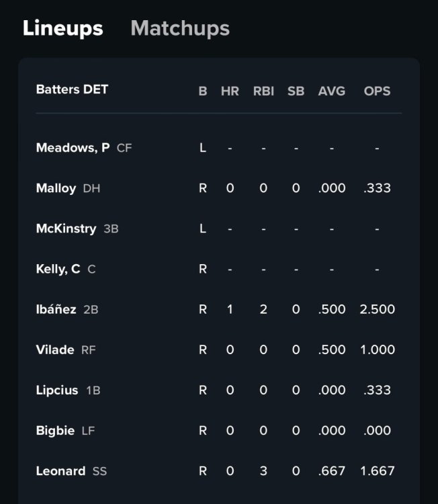This screenshot has height=504, width=438.
Task: Open Lipcius first baseman profile
Action: click(x=57, y=390)
